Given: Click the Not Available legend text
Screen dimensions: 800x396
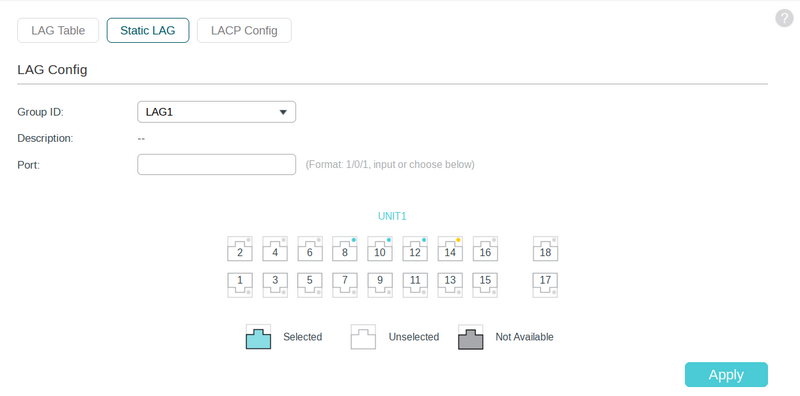Looking at the screenshot, I should pyautogui.click(x=524, y=337).
